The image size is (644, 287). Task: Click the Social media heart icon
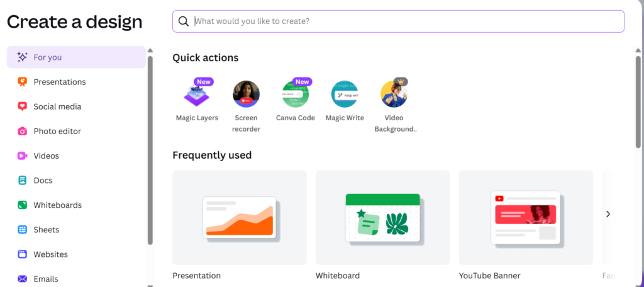[x=22, y=106]
